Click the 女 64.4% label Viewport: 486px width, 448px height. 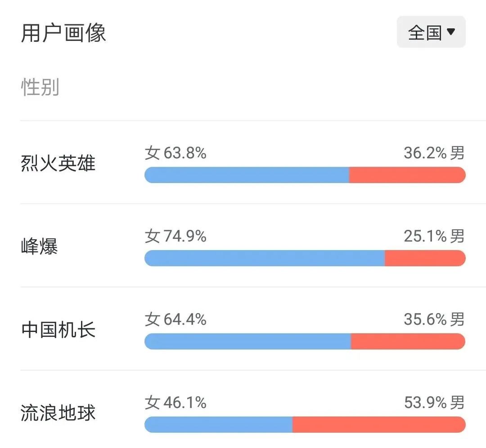(175, 319)
